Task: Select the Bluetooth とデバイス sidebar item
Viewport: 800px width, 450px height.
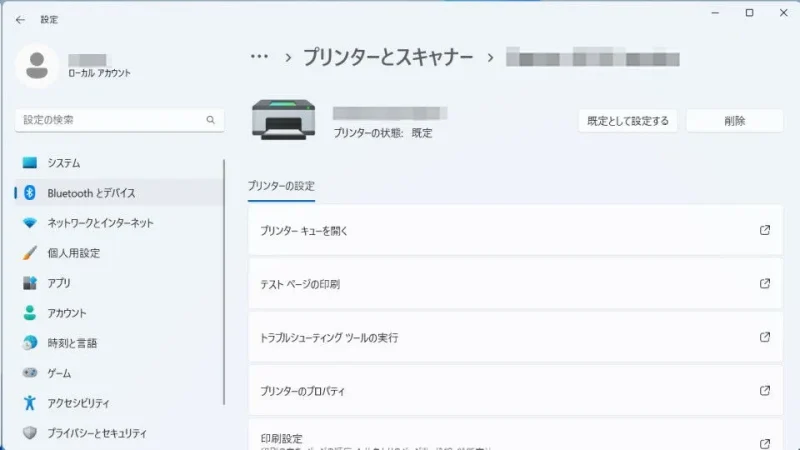Action: pos(90,193)
